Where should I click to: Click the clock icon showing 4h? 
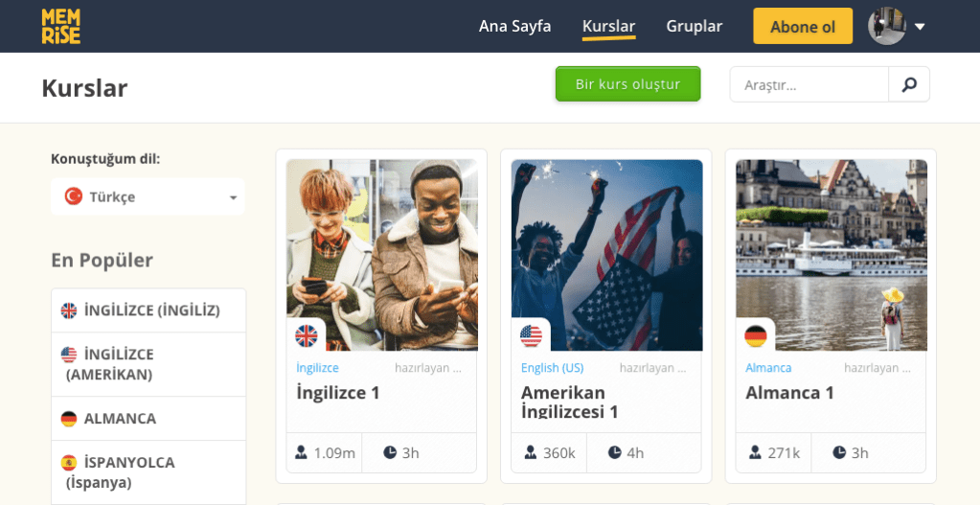[x=615, y=452]
